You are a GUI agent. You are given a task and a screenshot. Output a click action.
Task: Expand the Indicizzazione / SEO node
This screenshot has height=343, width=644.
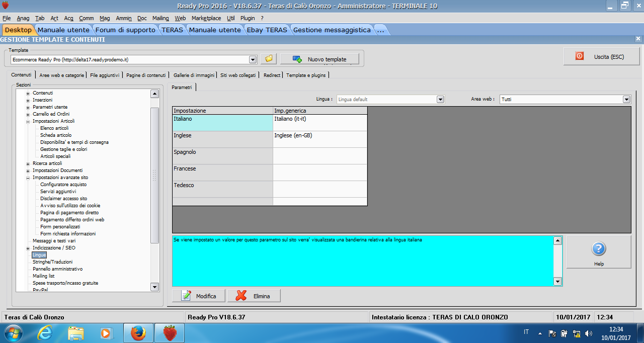click(x=28, y=248)
